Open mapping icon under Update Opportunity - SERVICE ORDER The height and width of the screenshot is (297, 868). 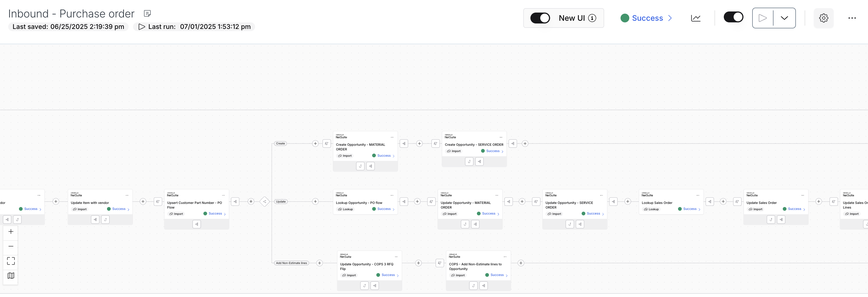coord(580,224)
